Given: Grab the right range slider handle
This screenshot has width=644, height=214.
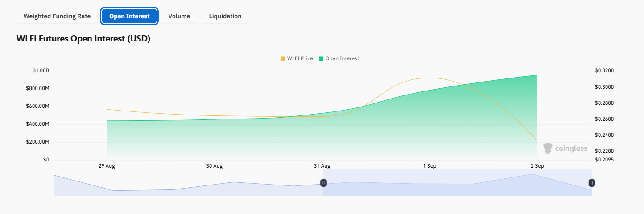Looking at the screenshot, I should click(x=592, y=182).
